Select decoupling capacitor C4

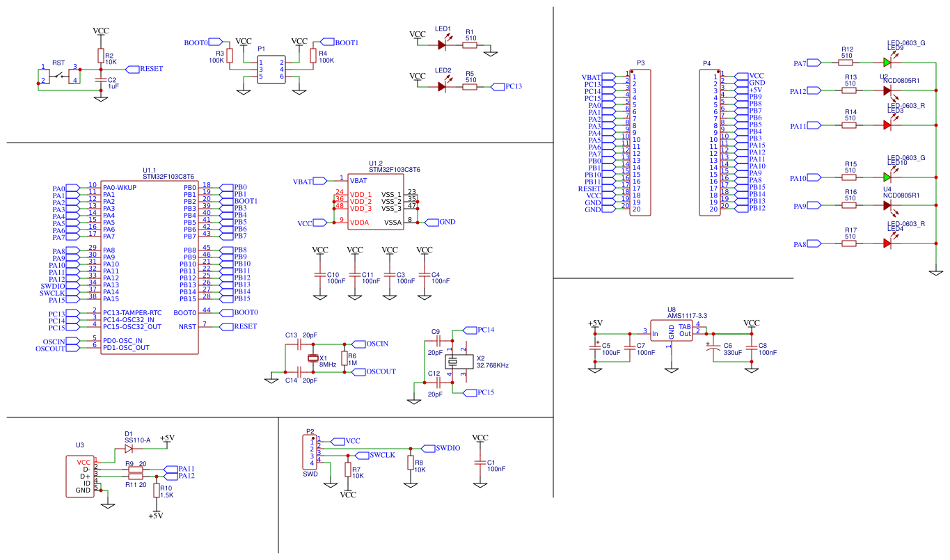425,274
